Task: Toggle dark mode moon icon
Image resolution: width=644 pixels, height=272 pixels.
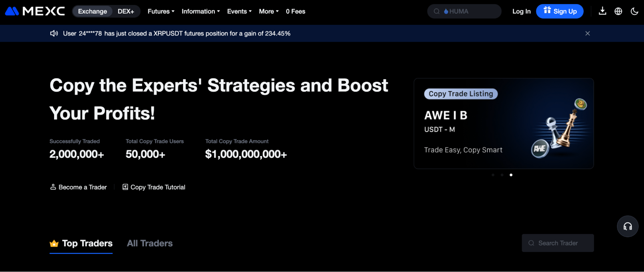Action: pyautogui.click(x=634, y=11)
